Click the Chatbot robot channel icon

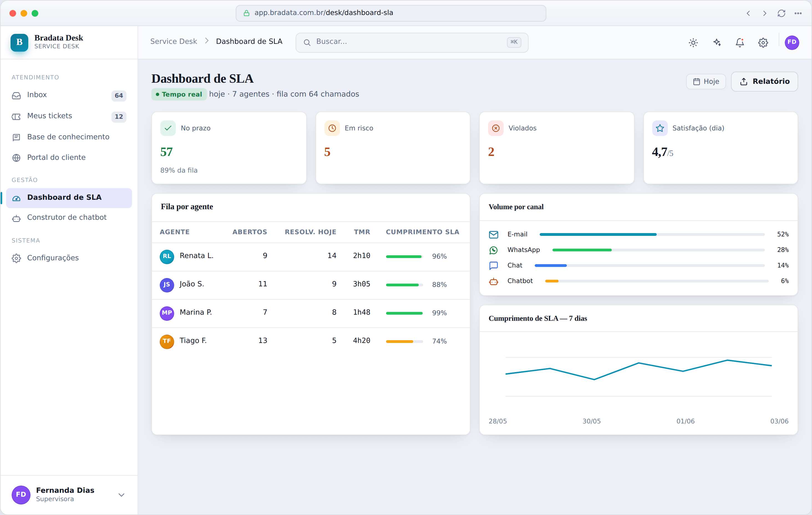[493, 281]
